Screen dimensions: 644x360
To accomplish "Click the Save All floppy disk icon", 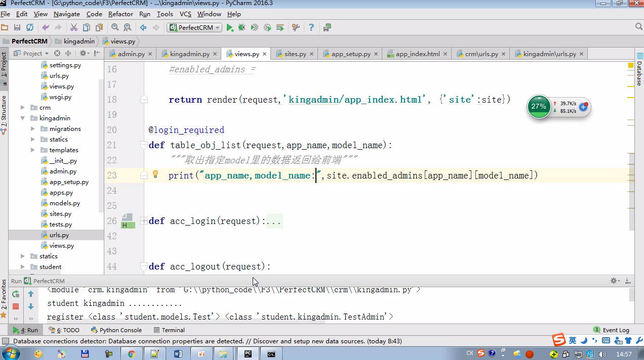I will tap(17, 27).
